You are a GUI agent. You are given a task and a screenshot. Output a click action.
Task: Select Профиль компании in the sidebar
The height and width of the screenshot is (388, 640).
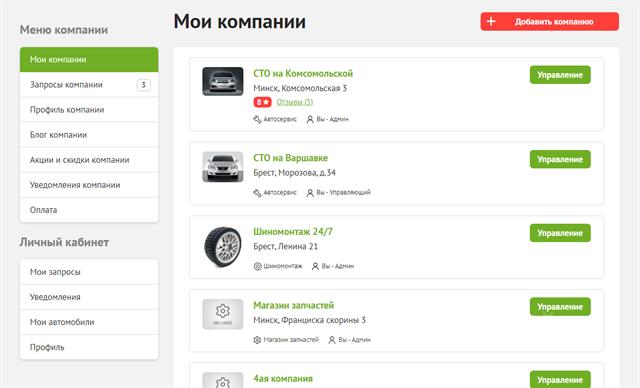[x=89, y=110]
